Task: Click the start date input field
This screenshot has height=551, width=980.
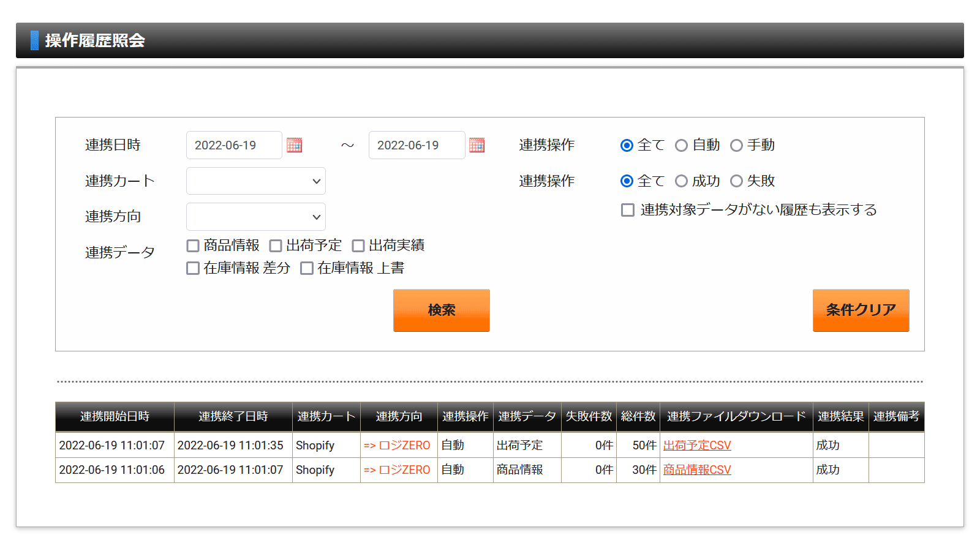Action: tap(234, 145)
